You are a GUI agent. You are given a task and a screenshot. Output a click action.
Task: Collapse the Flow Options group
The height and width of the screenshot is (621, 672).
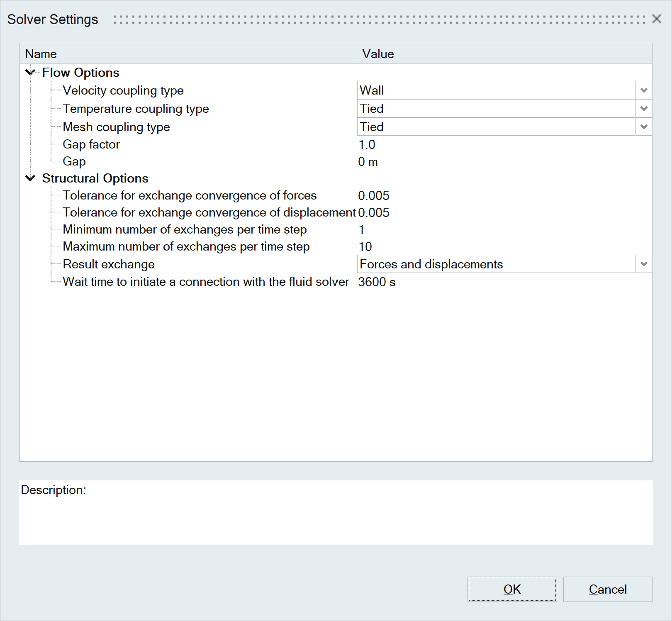(x=30, y=73)
